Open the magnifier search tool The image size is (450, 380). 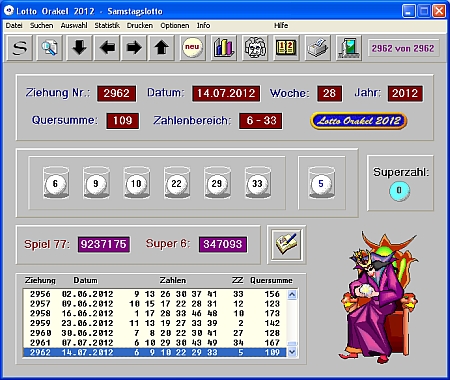point(49,48)
